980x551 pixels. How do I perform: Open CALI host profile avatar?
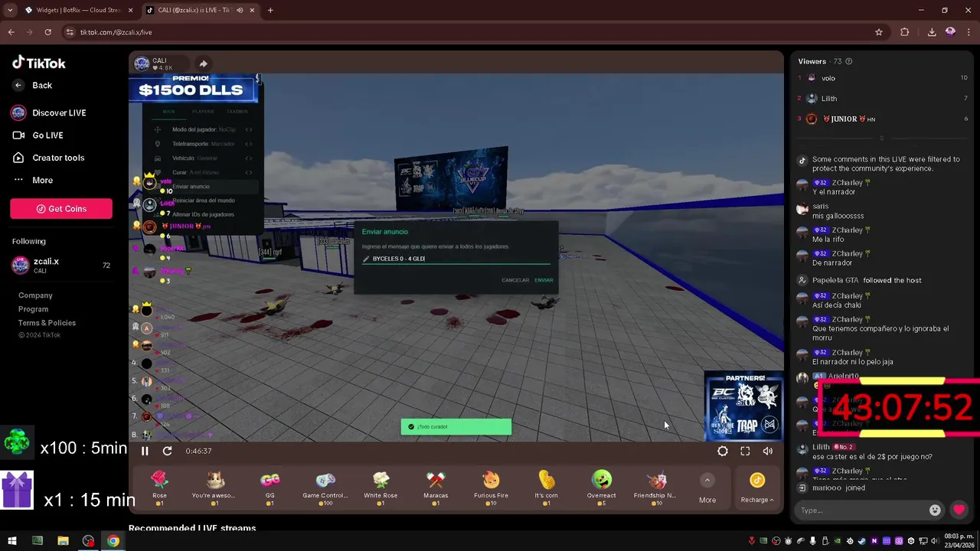(142, 64)
